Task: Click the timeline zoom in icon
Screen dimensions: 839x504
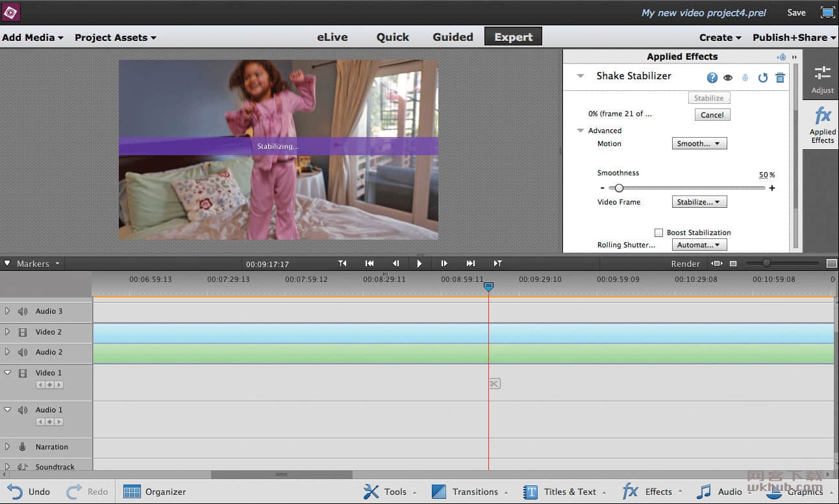Action: (x=831, y=264)
